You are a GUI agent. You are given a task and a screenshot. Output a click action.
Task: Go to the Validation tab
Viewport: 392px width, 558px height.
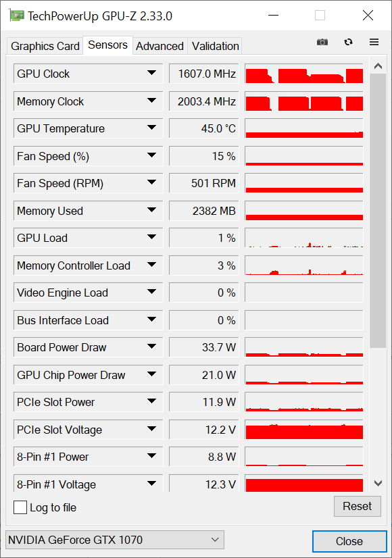(215, 46)
